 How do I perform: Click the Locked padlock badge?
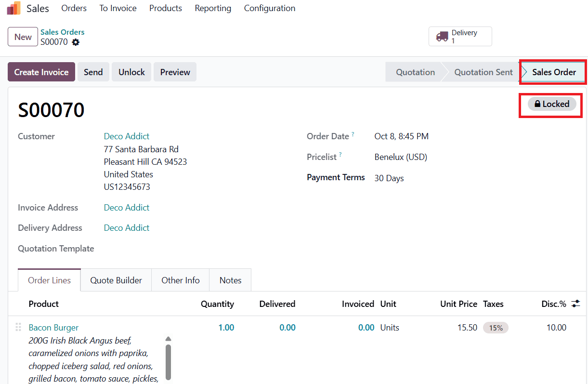click(551, 104)
